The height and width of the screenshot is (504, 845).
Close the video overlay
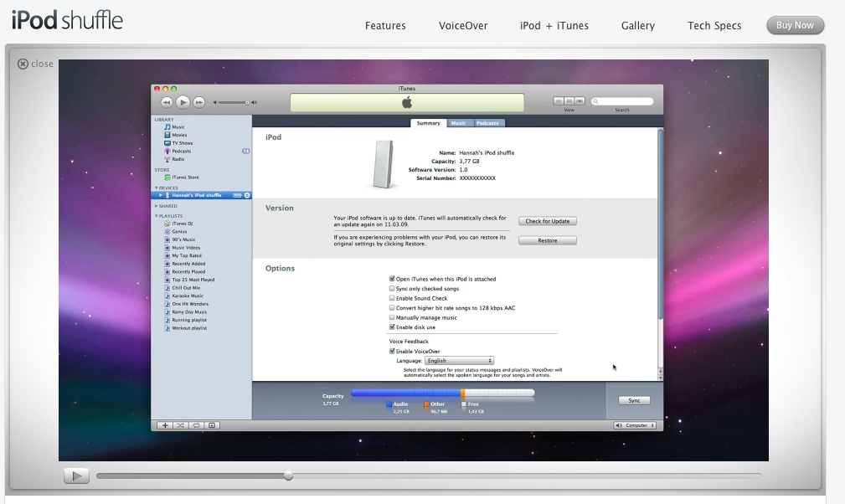pos(35,64)
